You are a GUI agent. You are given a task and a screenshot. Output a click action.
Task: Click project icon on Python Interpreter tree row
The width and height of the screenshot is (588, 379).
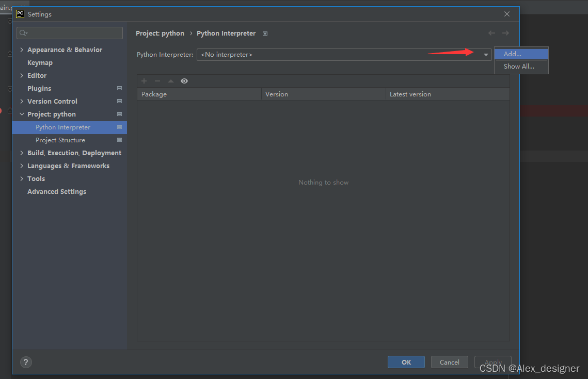click(120, 127)
